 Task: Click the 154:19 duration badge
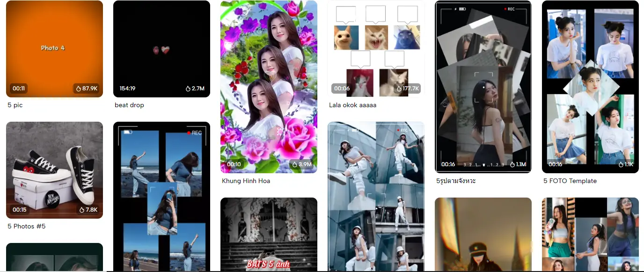127,88
